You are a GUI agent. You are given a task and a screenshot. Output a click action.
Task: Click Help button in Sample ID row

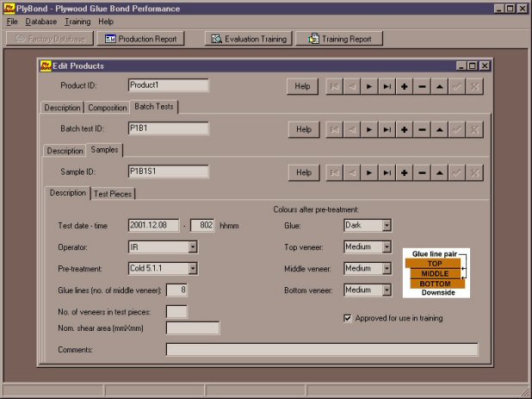pyautogui.click(x=304, y=173)
